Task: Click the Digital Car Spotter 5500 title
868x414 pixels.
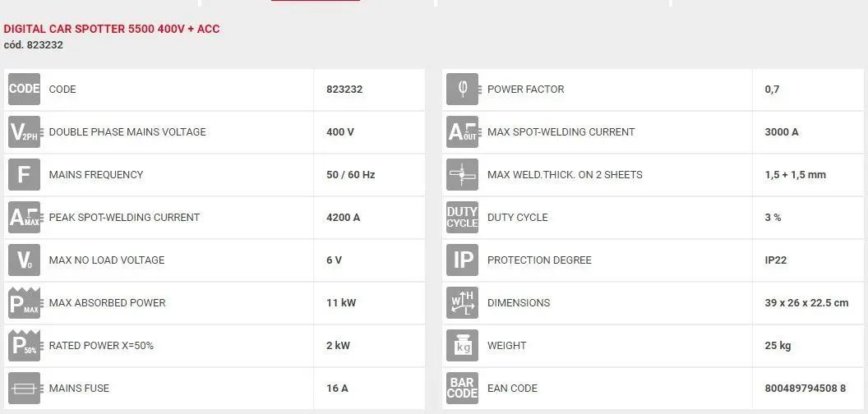Action: click(x=112, y=29)
